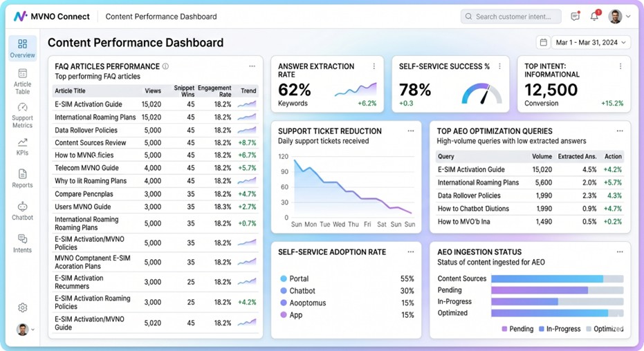Select the Users MVNO Guide article
The height and width of the screenshot is (351, 644).
tap(155, 207)
